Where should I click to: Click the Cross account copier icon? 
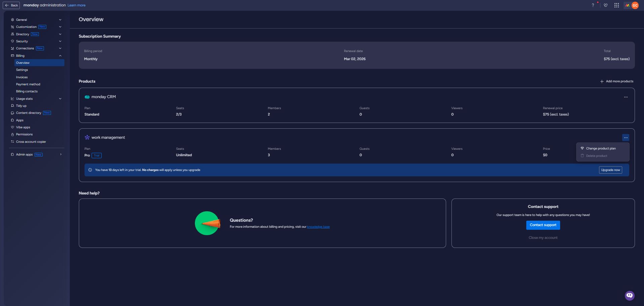[12, 142]
